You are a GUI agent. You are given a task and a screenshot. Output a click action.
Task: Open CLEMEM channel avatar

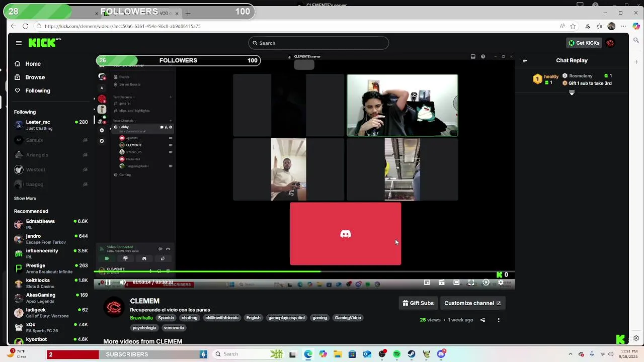(x=114, y=307)
